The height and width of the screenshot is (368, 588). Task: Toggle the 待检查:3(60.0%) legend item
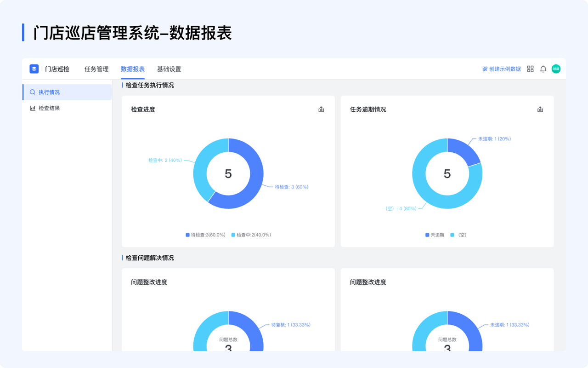click(205, 235)
